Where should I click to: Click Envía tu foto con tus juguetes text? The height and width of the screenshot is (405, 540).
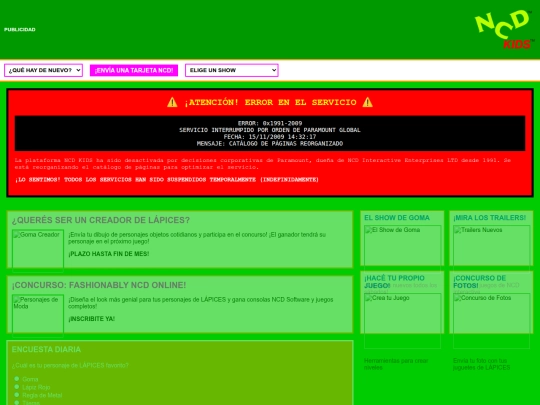tap(481, 364)
